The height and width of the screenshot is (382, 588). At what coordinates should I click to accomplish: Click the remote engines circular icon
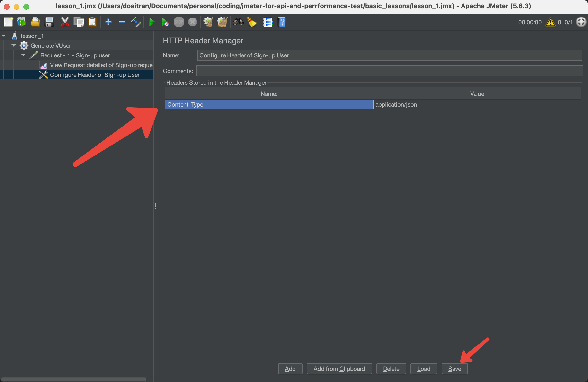click(x=581, y=22)
